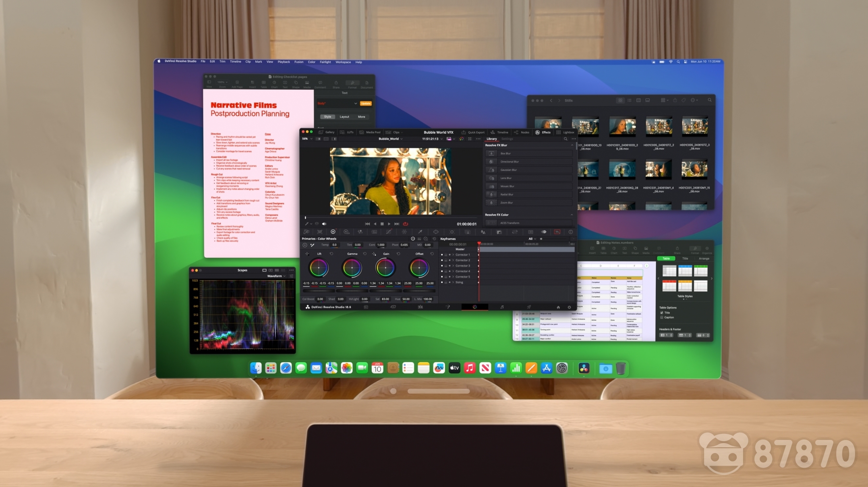Open the Qualifier eyedropper palette
Viewport: 868px width, 487px height.
[420, 232]
